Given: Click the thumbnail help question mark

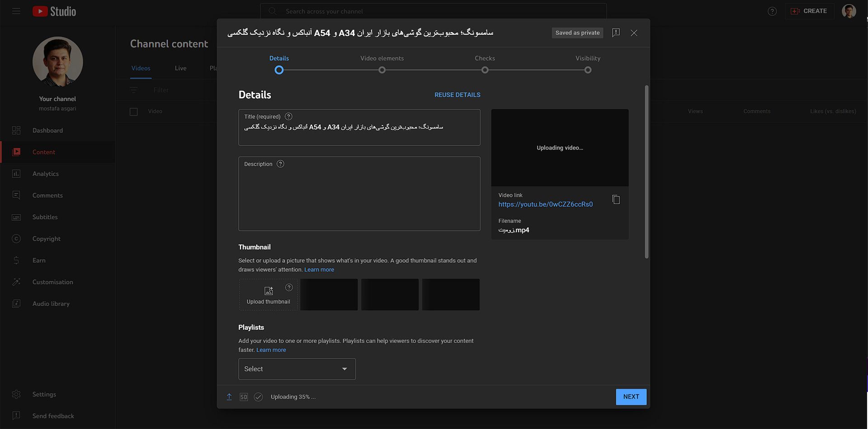Looking at the screenshot, I should 289,288.
